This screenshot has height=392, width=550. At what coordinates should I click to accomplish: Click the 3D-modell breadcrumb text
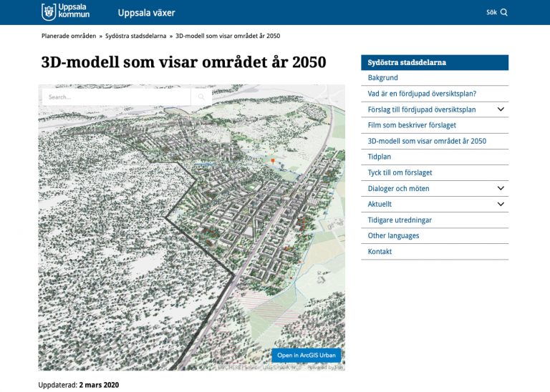point(228,36)
